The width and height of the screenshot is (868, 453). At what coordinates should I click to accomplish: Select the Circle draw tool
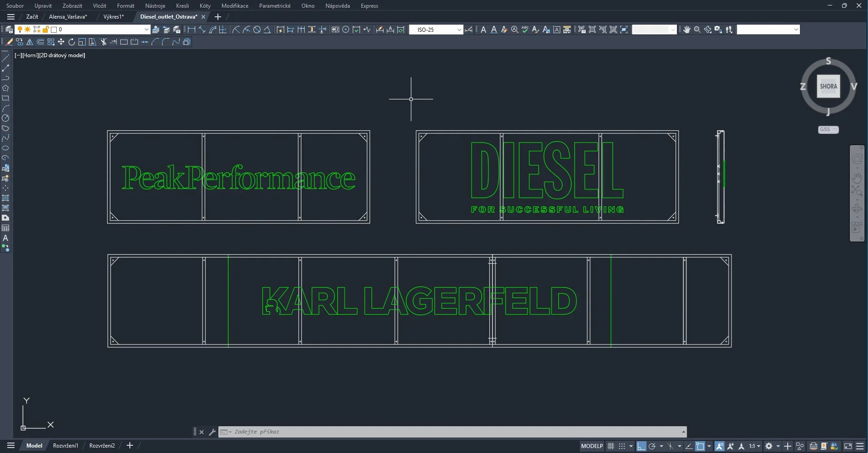[5, 118]
